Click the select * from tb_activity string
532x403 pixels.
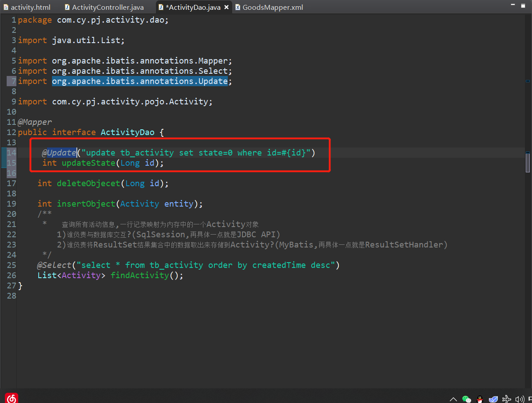coord(206,265)
